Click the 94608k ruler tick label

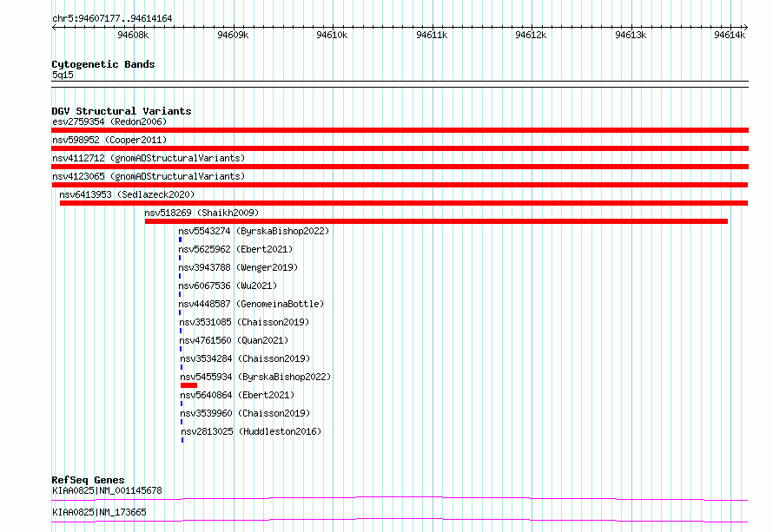[x=133, y=35]
